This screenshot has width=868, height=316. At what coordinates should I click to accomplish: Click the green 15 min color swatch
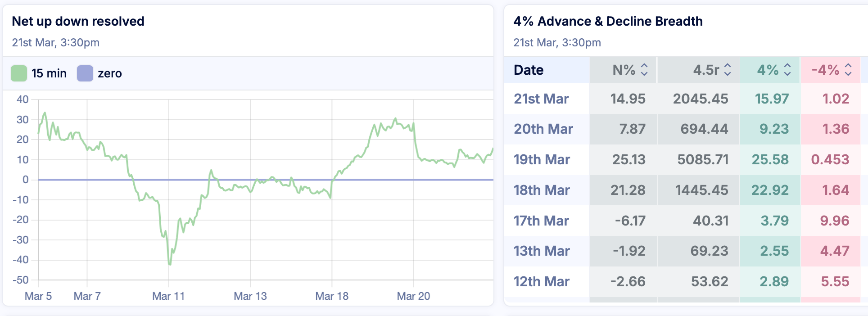tap(19, 73)
